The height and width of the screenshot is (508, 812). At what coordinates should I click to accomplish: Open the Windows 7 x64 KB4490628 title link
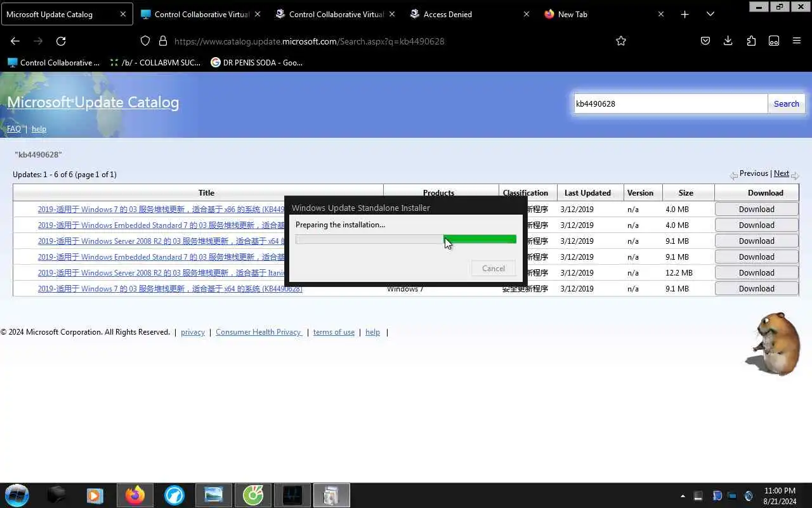[x=170, y=288]
